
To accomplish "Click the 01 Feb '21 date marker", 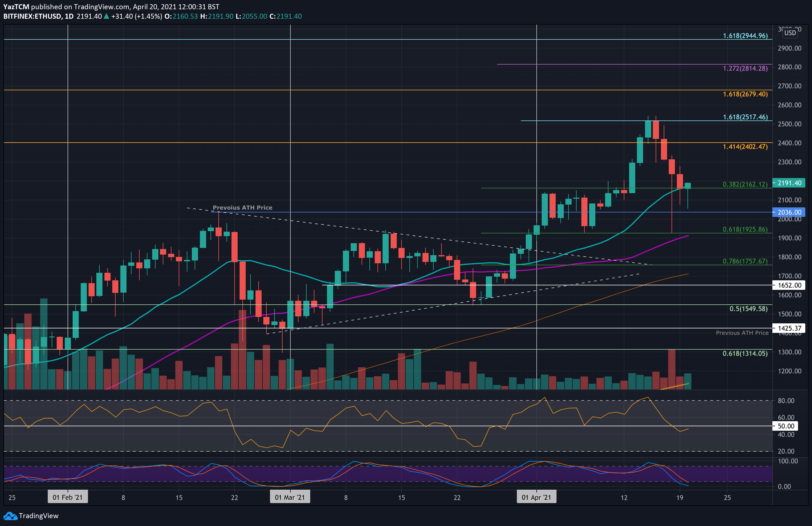I will click(68, 497).
